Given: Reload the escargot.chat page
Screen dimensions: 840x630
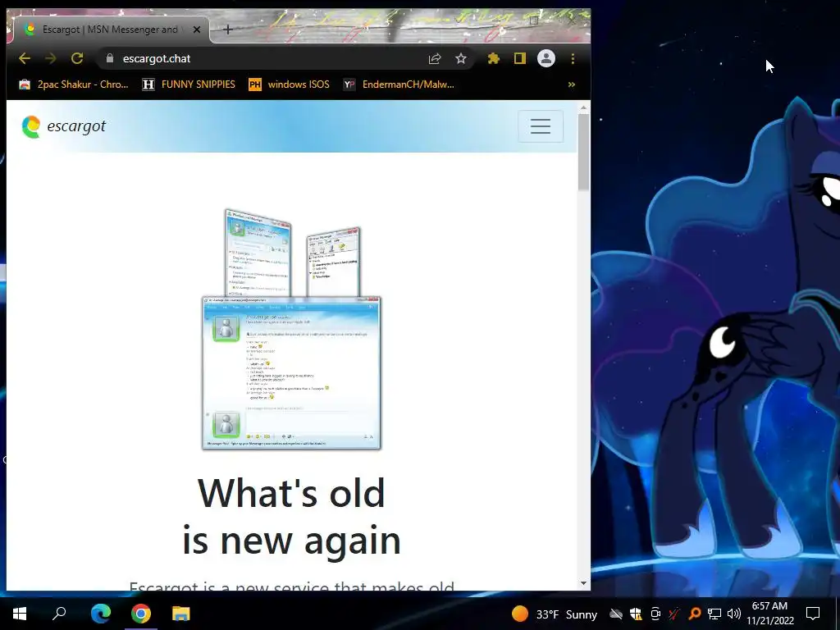Looking at the screenshot, I should coord(77,58).
